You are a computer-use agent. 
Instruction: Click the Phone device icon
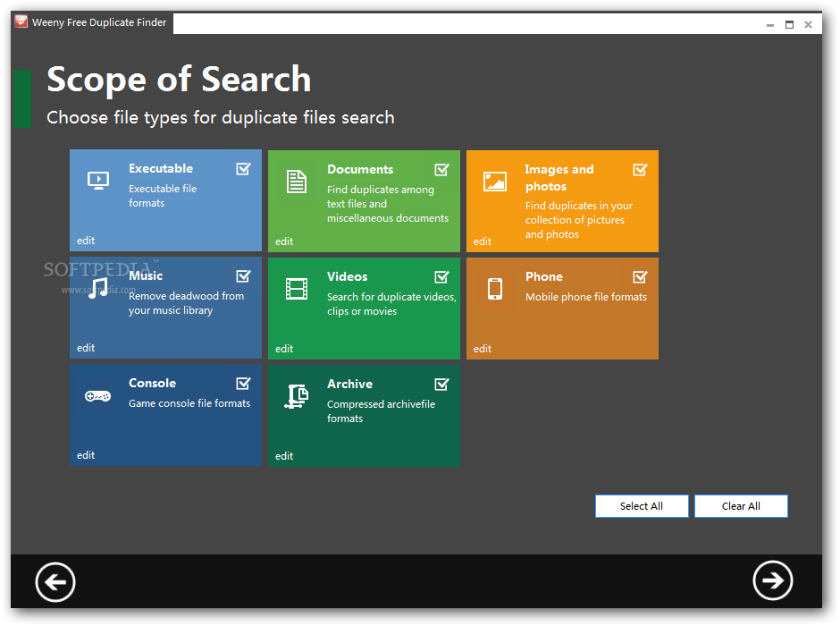point(494,289)
